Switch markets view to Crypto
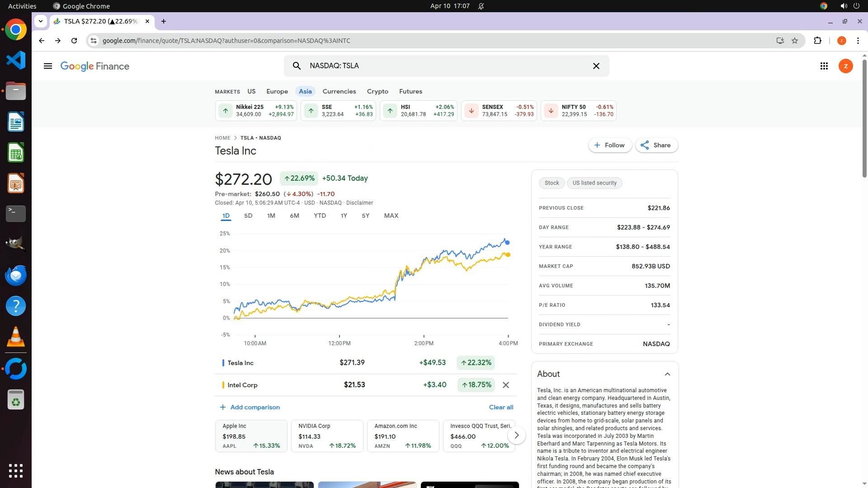This screenshot has height=488, width=868. click(x=377, y=91)
